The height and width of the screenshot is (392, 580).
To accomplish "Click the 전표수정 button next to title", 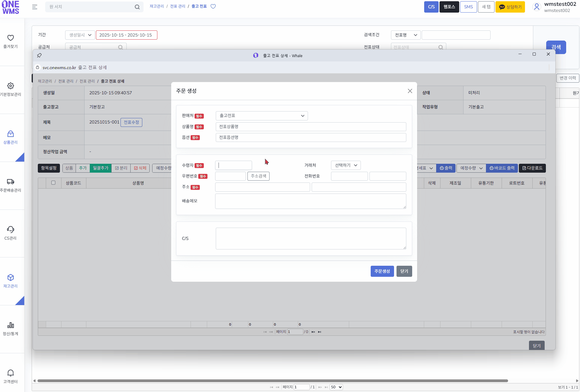I will coord(131,122).
